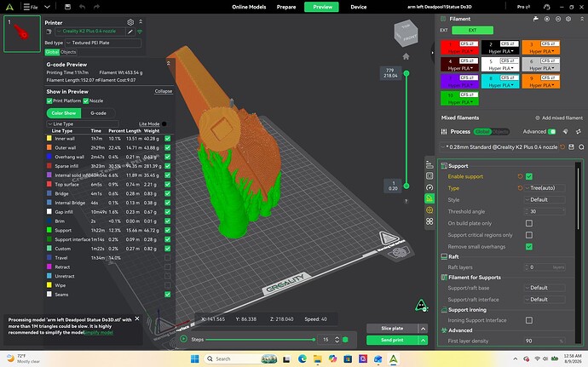The width and height of the screenshot is (588, 367).
Task: Click the redo arrow in title bar
Action: (x=96, y=7)
